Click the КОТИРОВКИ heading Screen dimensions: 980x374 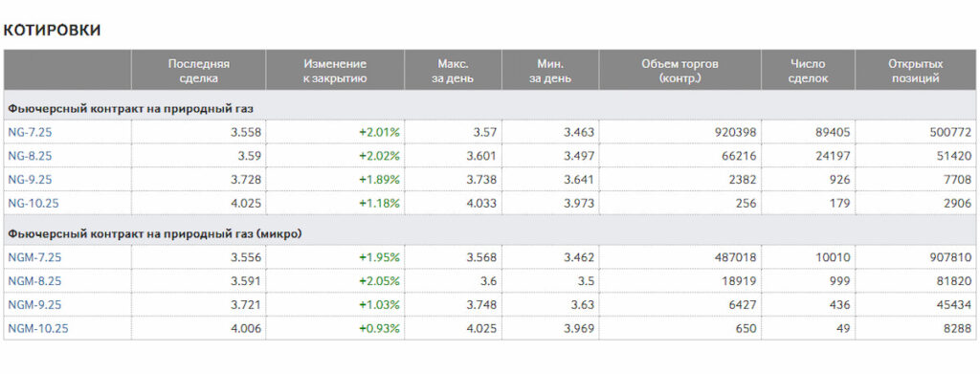click(x=52, y=30)
